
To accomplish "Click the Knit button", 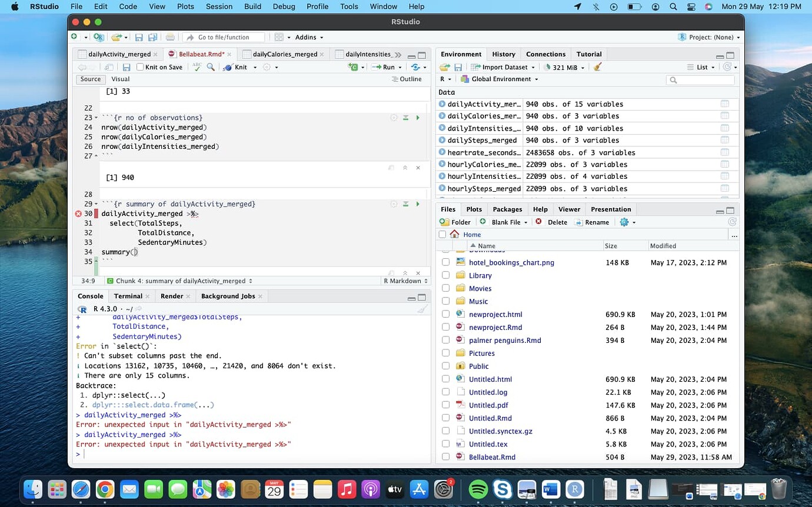I will tap(241, 67).
